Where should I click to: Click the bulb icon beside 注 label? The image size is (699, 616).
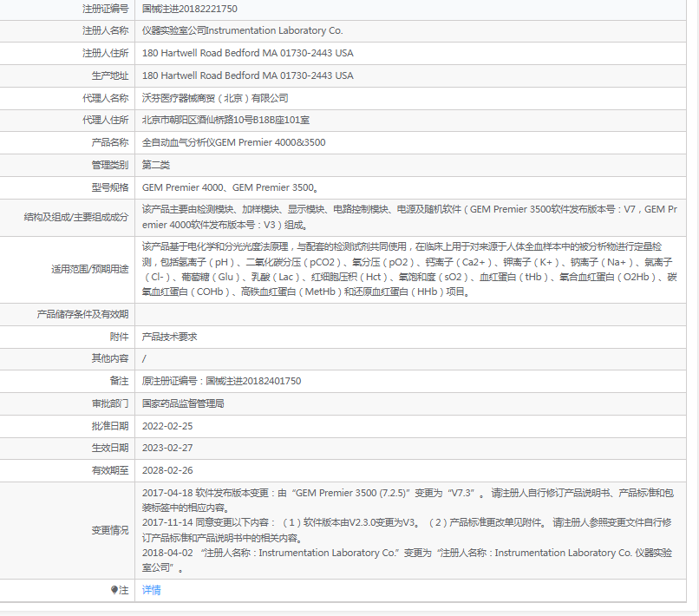point(114,590)
